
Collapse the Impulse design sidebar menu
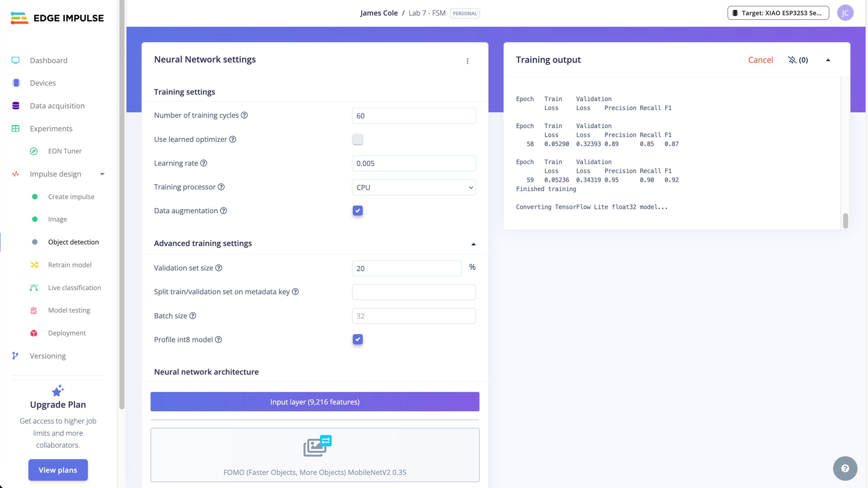point(102,174)
